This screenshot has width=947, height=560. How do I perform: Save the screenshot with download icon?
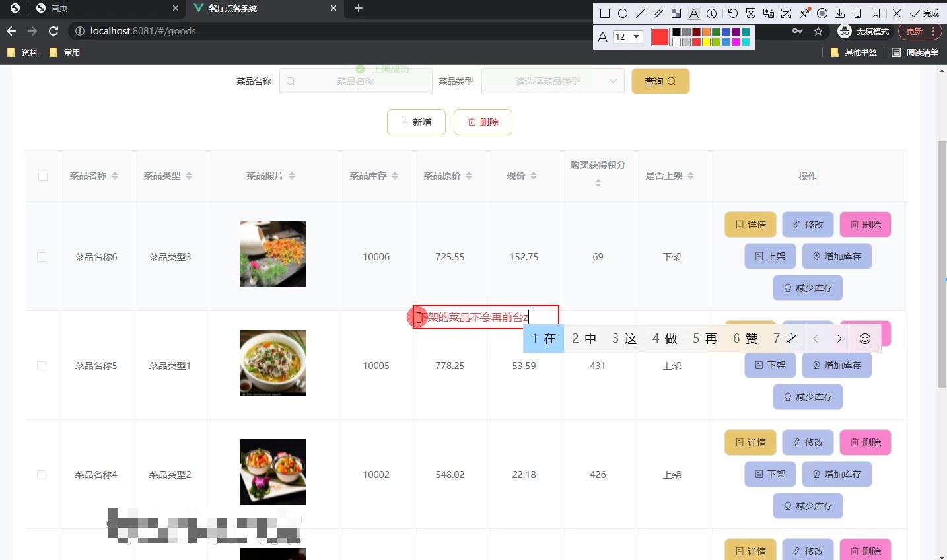point(840,13)
